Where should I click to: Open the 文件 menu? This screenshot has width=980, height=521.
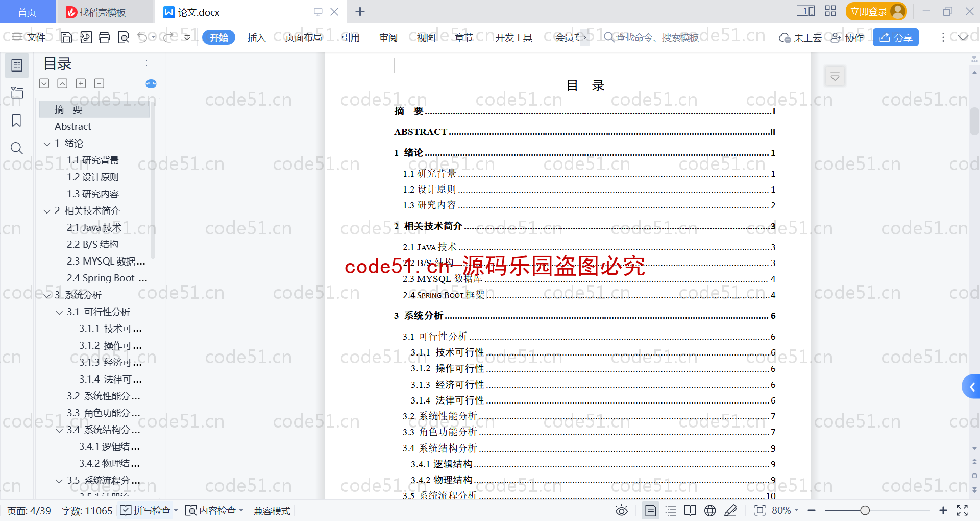(x=29, y=37)
